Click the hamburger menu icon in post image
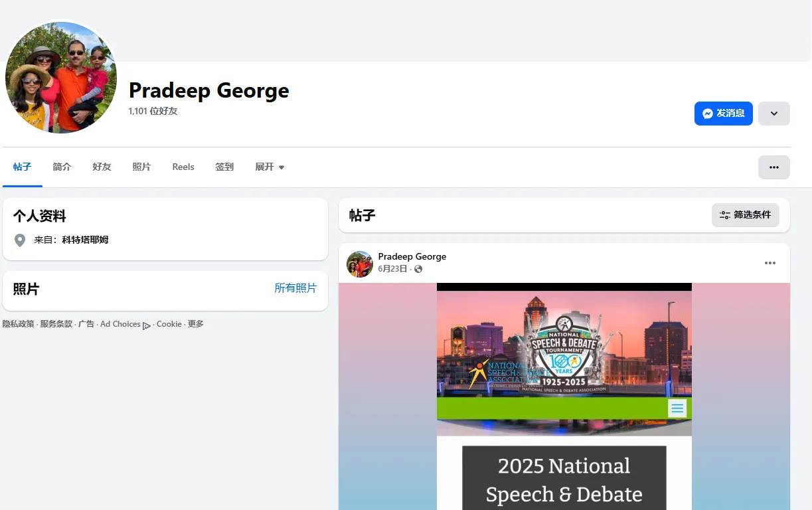The image size is (812, 510). point(677,408)
